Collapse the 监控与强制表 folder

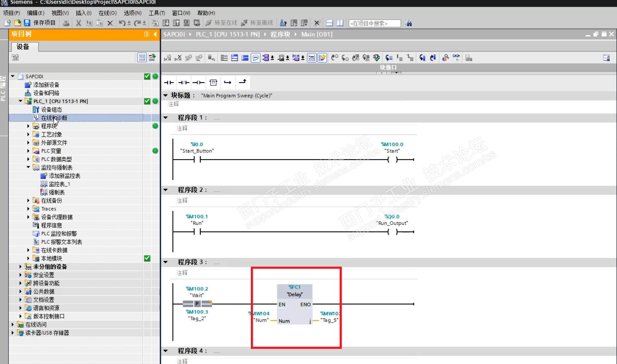pos(28,167)
